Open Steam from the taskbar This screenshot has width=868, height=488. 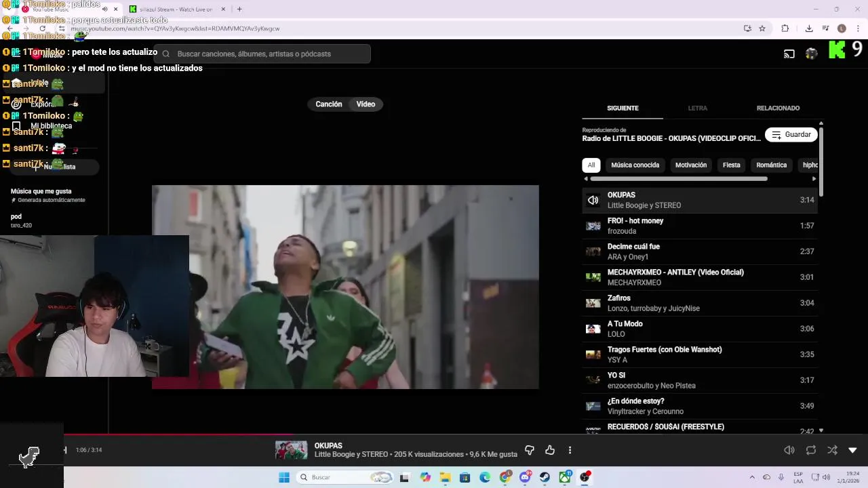(x=545, y=477)
